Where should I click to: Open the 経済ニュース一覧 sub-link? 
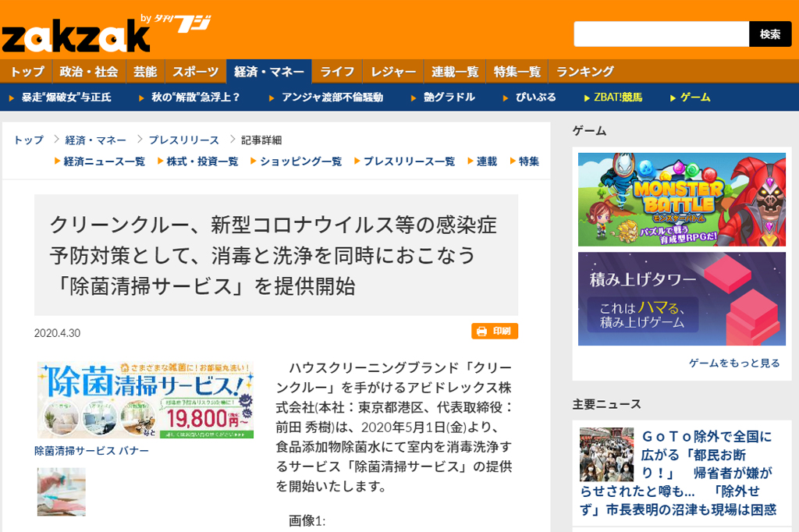pyautogui.click(x=104, y=161)
